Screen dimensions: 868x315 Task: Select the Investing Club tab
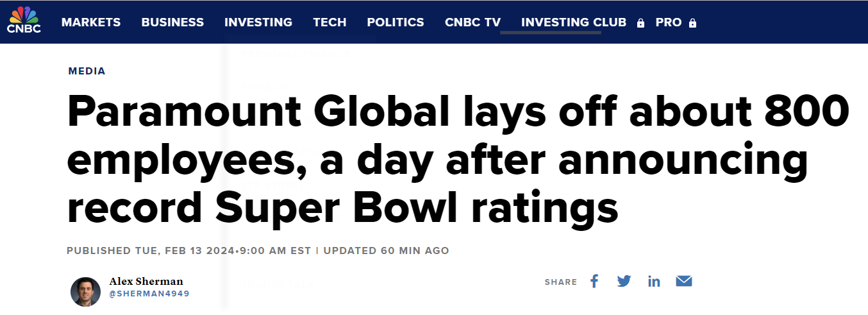(574, 22)
